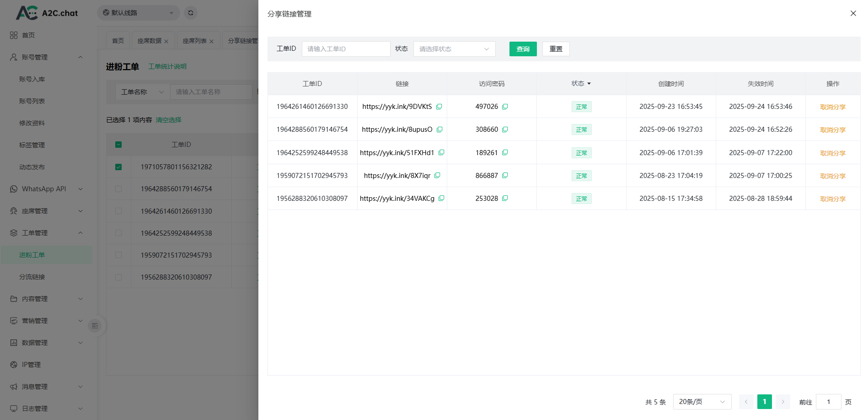Screen dimensions: 868x420
Task: Uncheck the row 1971057801156321282 checkbox
Action: (x=118, y=167)
